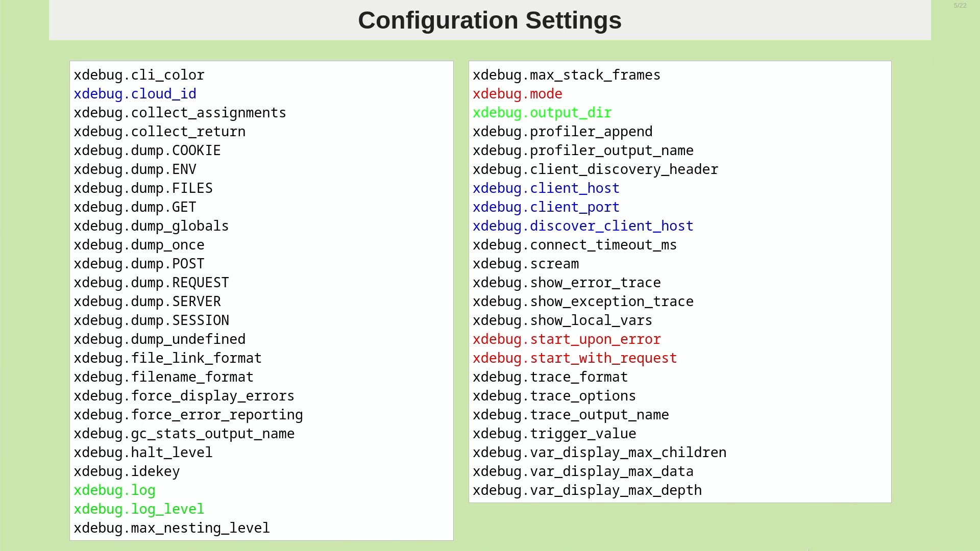This screenshot has width=980, height=551.
Task: Click xdebug.client_port setting text
Action: [x=546, y=207]
